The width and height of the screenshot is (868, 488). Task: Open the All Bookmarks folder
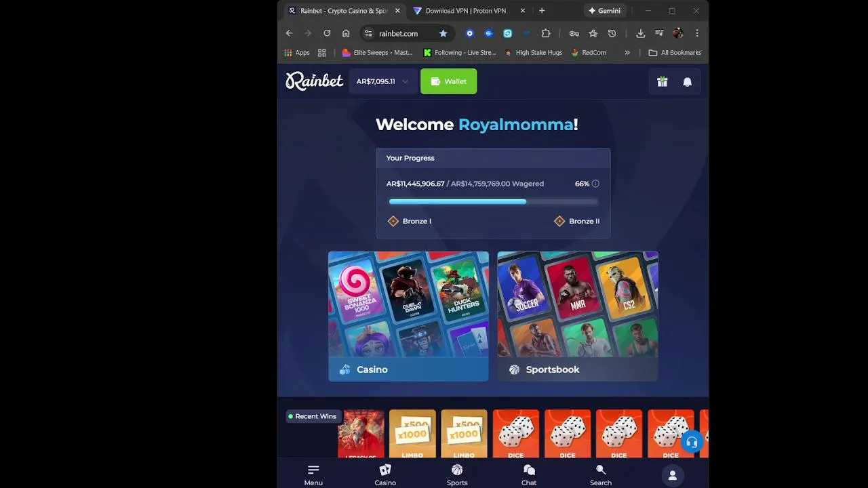tap(675, 53)
